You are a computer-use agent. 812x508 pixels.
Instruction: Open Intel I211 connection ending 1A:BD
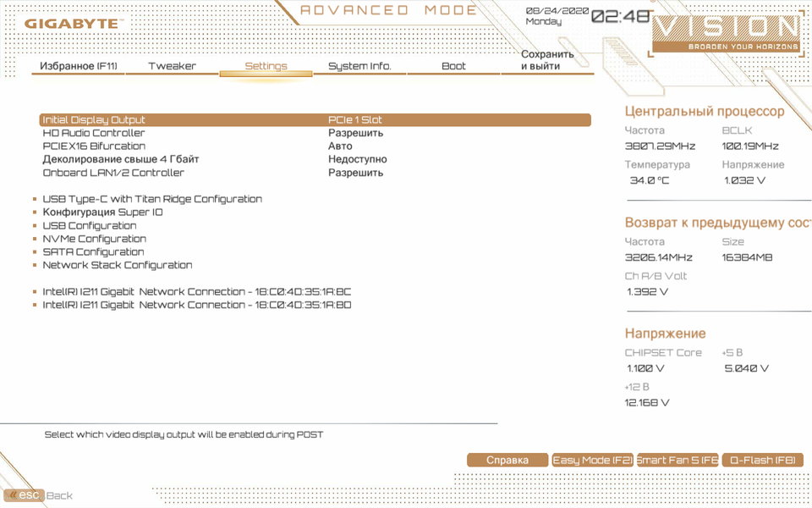click(197, 305)
